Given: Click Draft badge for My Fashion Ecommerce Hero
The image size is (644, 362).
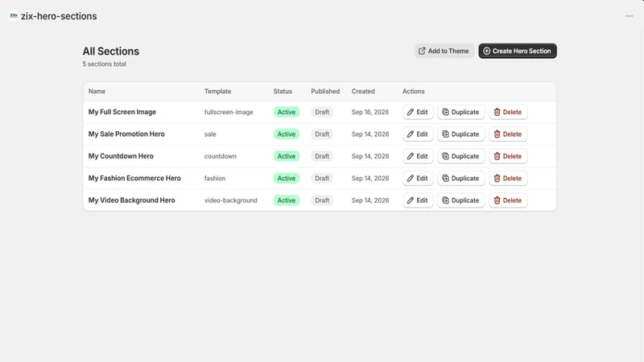Looking at the screenshot, I should pyautogui.click(x=322, y=179).
